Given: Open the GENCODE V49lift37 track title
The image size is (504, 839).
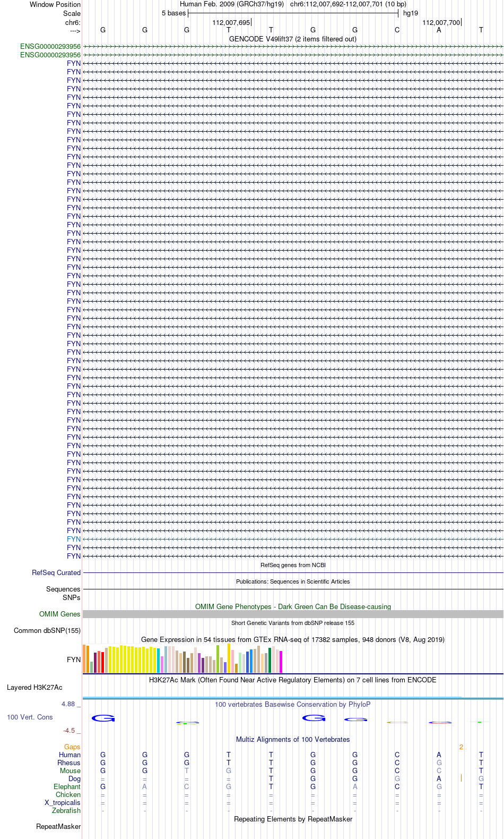Looking at the screenshot, I should pyautogui.click(x=293, y=39).
